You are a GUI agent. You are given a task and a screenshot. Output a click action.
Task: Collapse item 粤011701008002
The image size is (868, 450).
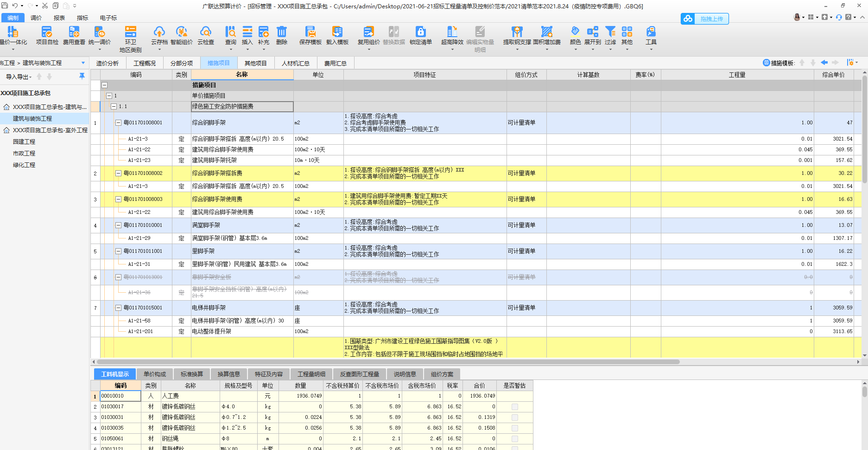coord(118,174)
